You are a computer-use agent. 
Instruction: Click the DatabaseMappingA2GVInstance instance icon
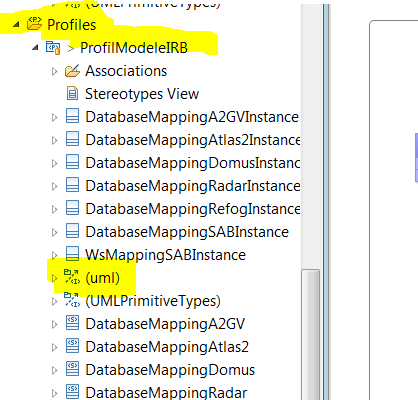[72, 117]
